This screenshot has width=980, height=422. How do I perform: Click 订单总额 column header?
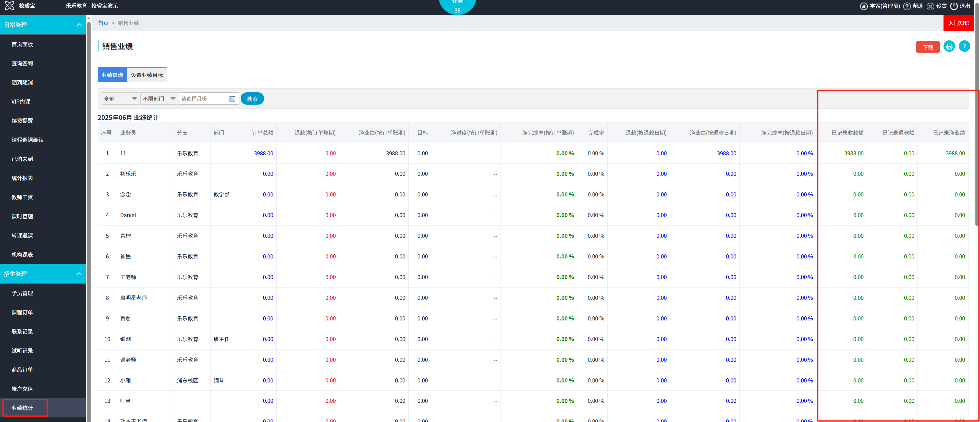pos(263,133)
